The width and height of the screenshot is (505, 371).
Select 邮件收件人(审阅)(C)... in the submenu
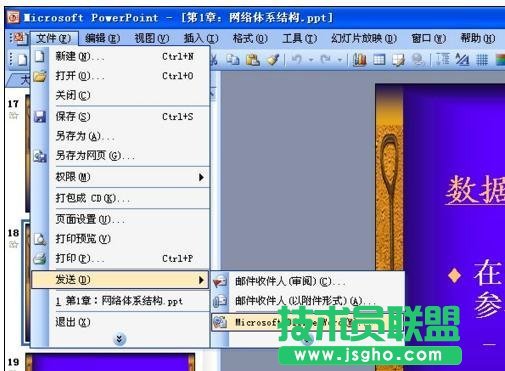point(308,282)
